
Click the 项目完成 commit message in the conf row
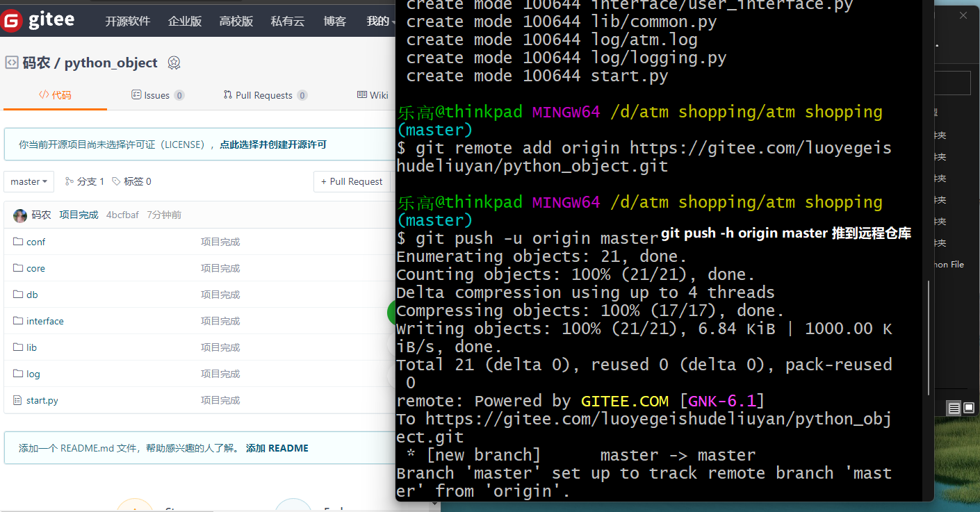(x=220, y=242)
